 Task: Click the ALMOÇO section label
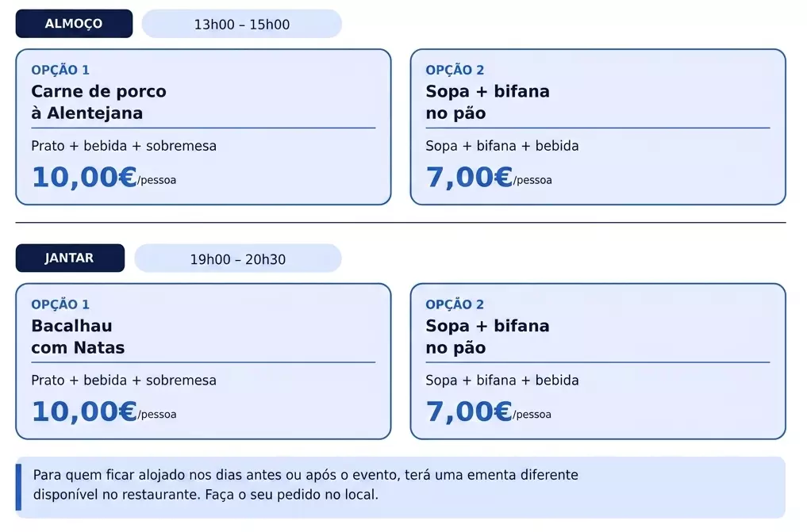pos(74,24)
